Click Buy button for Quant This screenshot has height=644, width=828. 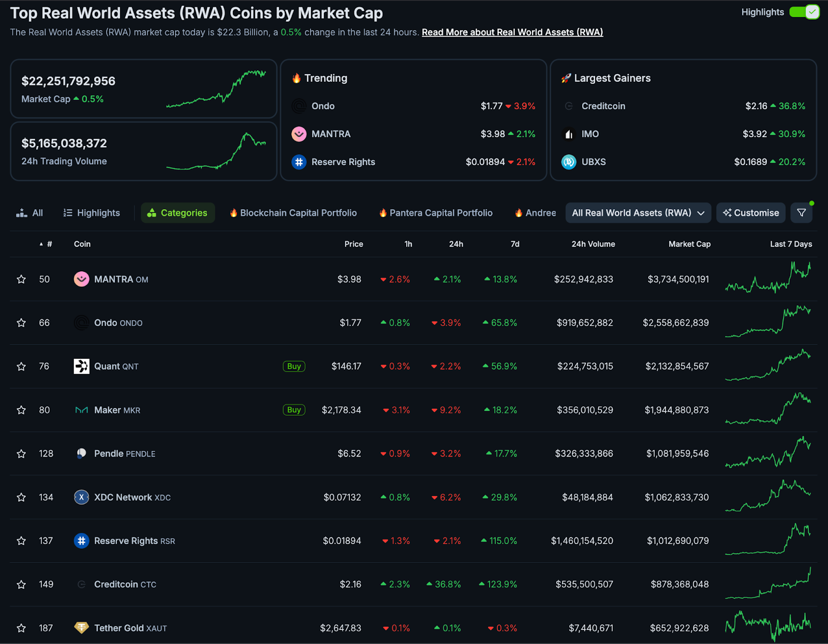294,367
